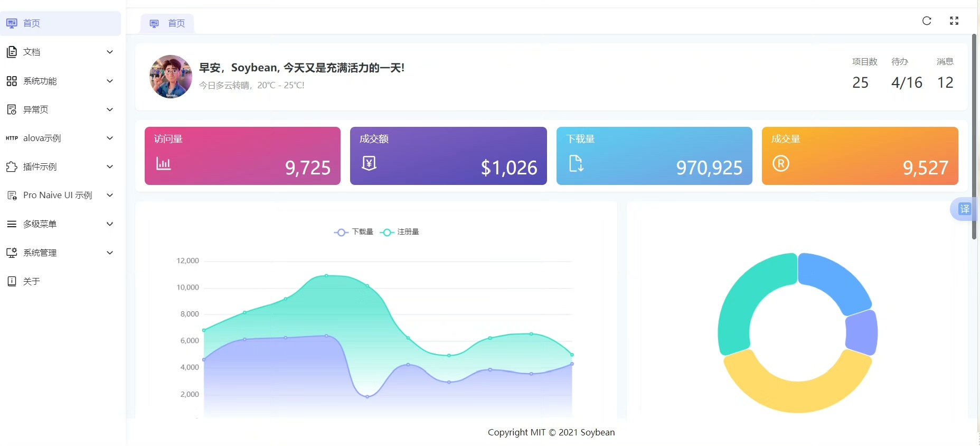Click the 多级菜单 hamburger icon
The width and height of the screenshot is (980, 446).
pyautogui.click(x=12, y=224)
